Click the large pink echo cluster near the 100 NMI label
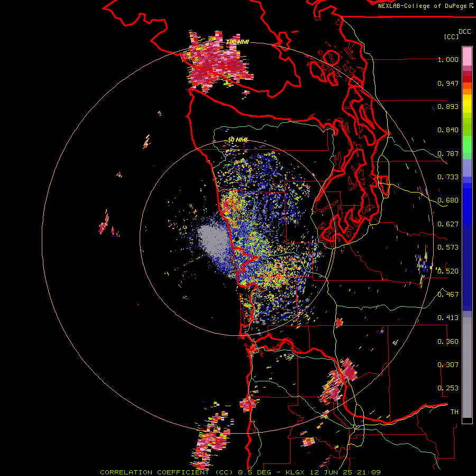Screen dimensions: 476x476 (x=217, y=62)
